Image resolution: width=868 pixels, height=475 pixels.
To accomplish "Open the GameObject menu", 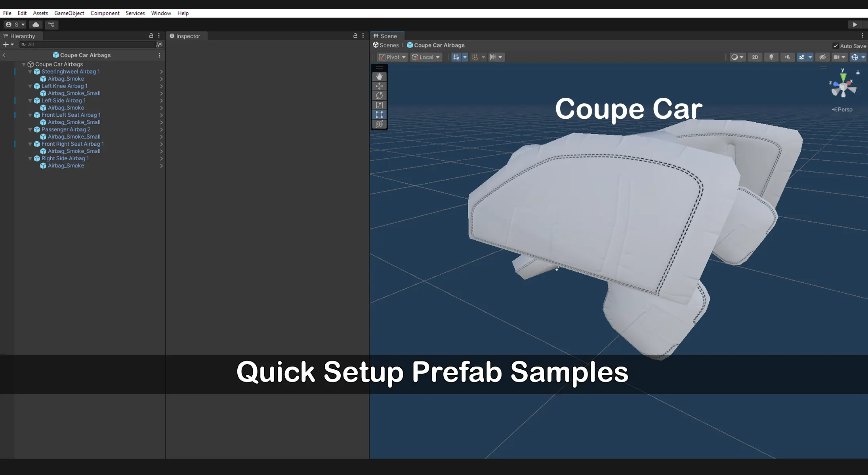I will click(69, 13).
